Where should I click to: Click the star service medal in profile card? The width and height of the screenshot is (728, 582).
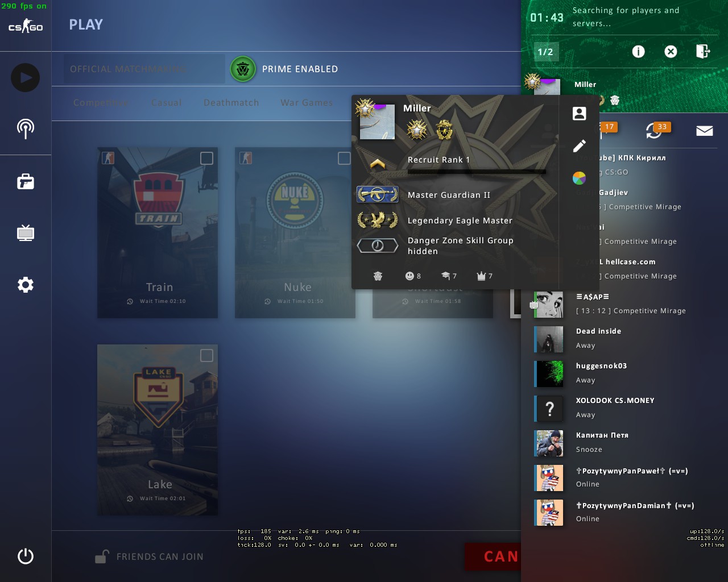(x=417, y=130)
